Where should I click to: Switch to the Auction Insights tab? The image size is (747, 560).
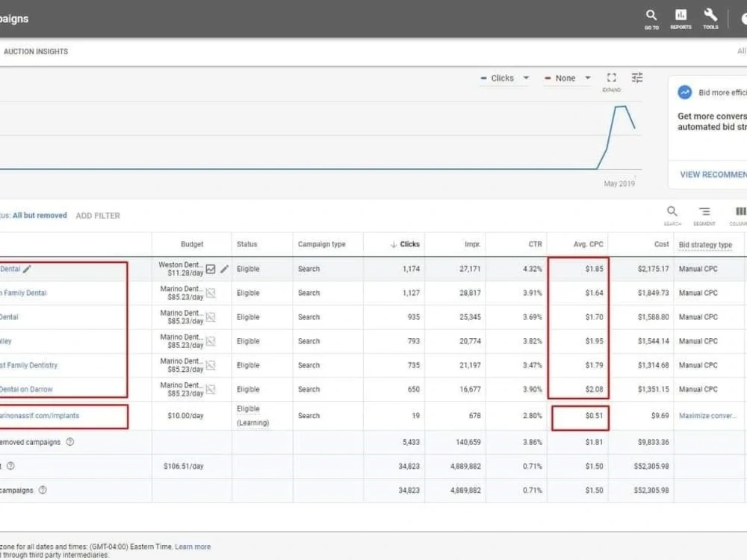[36, 52]
